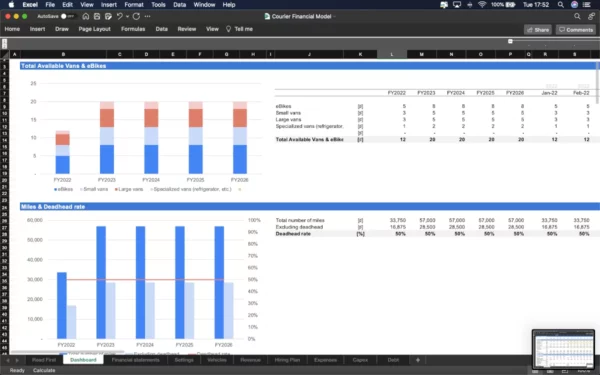Open the Format menu in menu bar
Screen dimensions: 600x375
(134, 5)
